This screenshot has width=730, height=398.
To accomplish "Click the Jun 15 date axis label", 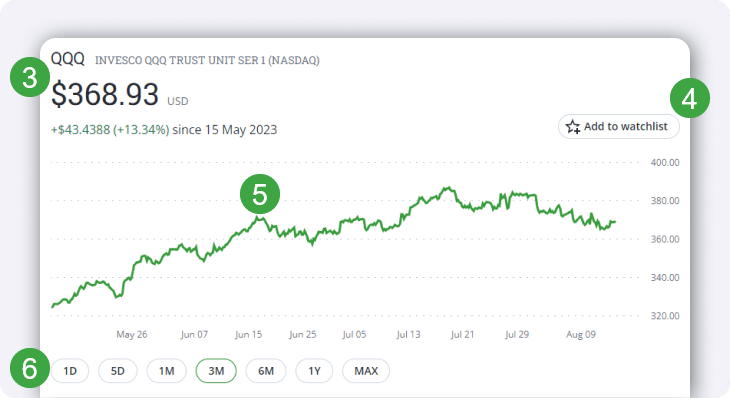I will [x=248, y=334].
